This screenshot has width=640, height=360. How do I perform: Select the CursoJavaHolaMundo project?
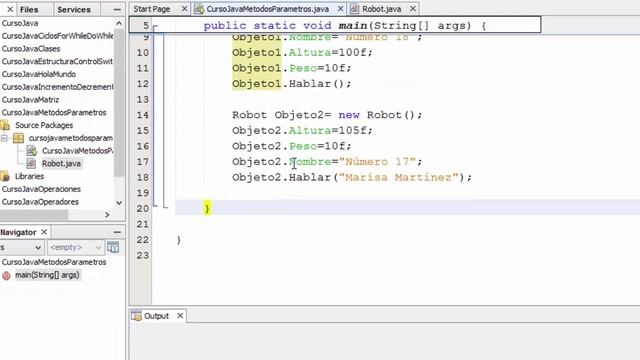point(39,74)
